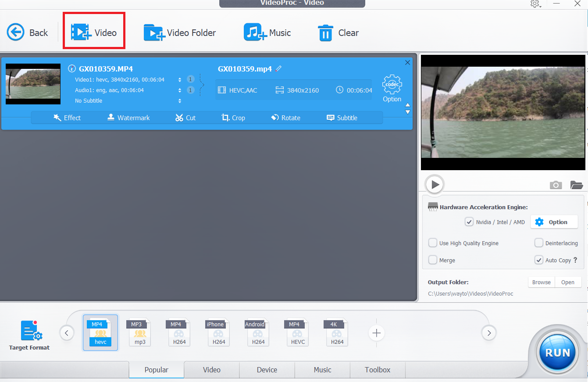
Task: Go Back to the main screen
Action: 27,33
